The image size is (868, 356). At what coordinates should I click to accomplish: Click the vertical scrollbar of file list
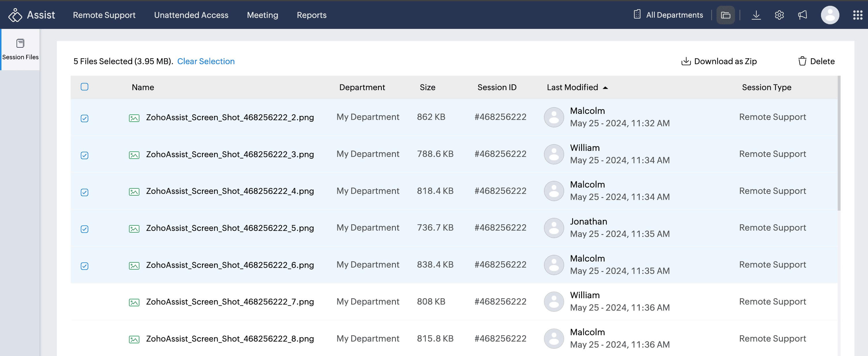839,143
